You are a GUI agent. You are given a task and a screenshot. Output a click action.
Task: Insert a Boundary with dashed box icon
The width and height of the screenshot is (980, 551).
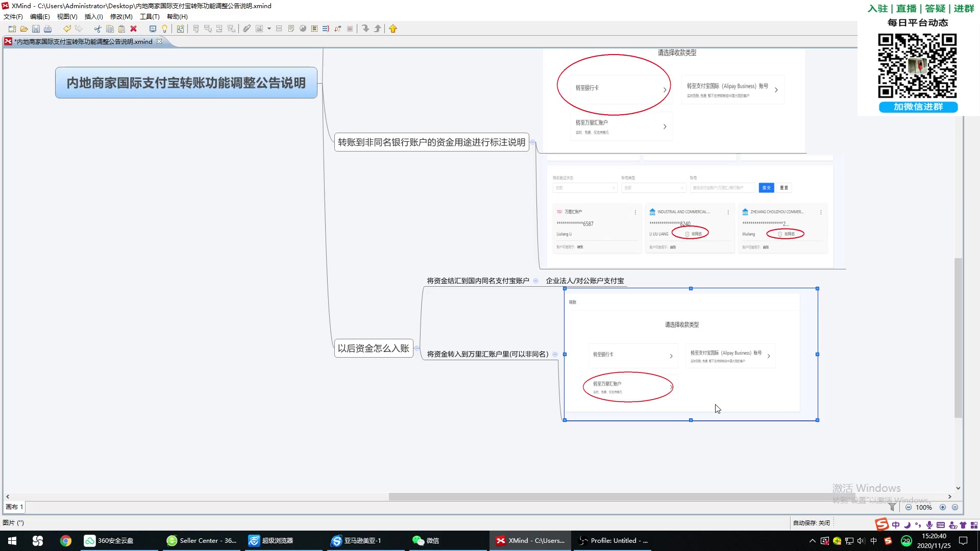click(x=314, y=29)
